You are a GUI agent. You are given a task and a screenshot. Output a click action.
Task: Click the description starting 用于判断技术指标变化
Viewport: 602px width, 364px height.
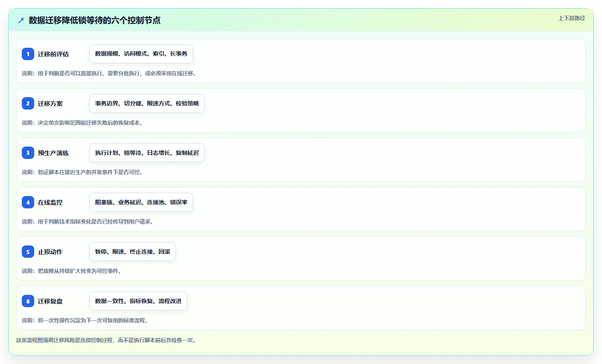click(x=89, y=222)
